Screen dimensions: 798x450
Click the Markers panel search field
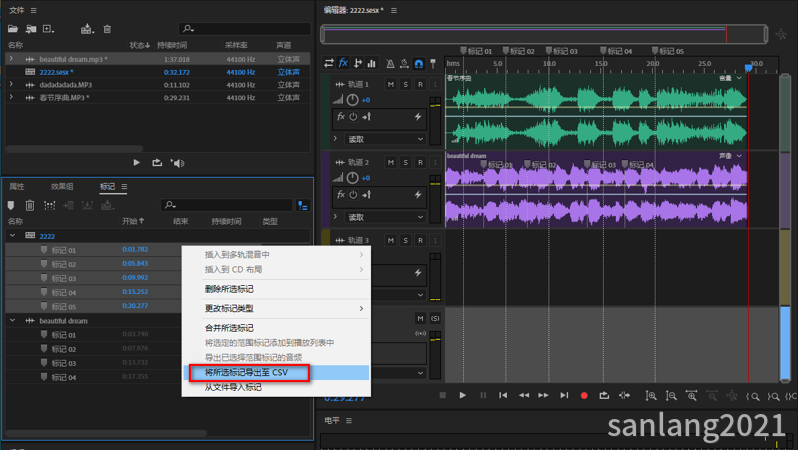[226, 205]
